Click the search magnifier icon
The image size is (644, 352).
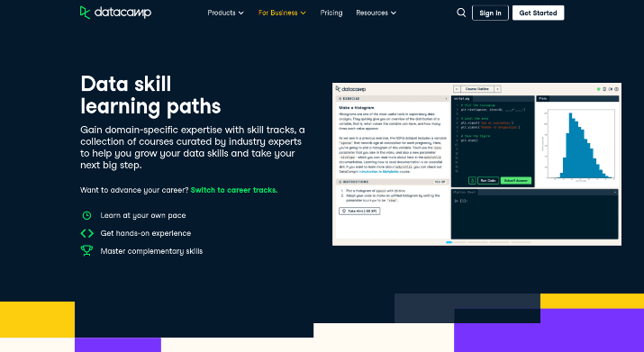coord(461,13)
